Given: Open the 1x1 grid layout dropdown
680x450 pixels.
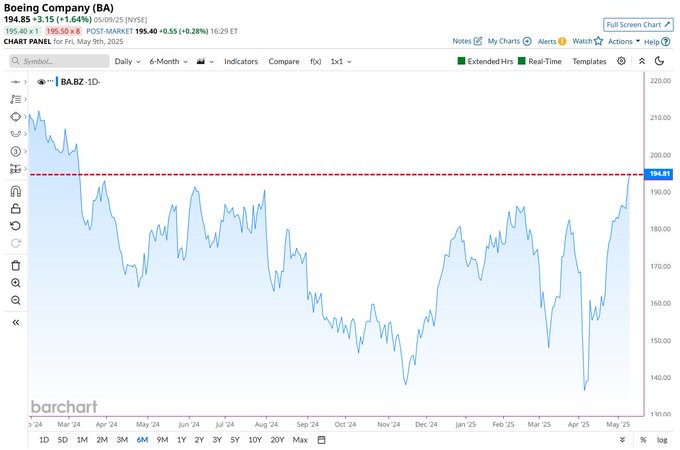Looking at the screenshot, I should pyautogui.click(x=341, y=62).
